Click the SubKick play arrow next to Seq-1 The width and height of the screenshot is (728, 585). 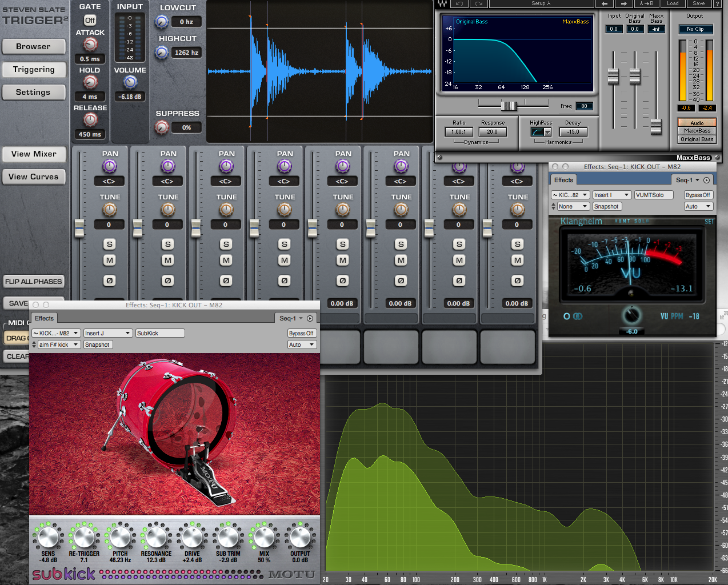pos(310,318)
